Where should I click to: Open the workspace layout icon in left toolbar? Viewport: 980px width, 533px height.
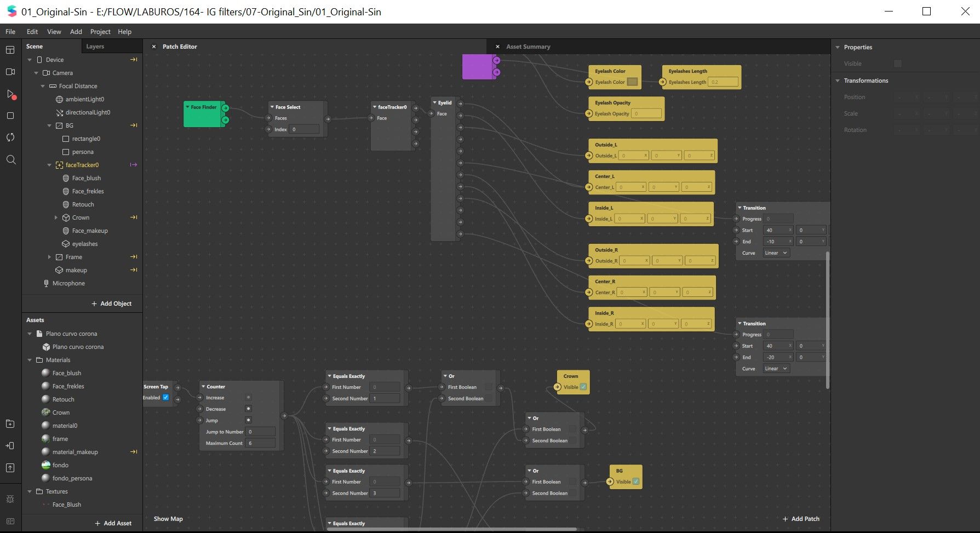point(10,50)
